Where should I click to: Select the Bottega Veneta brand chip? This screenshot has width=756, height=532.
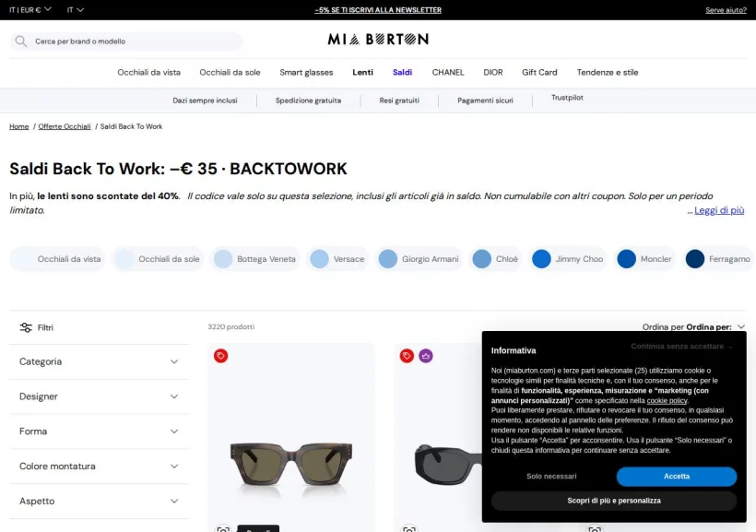tap(255, 259)
